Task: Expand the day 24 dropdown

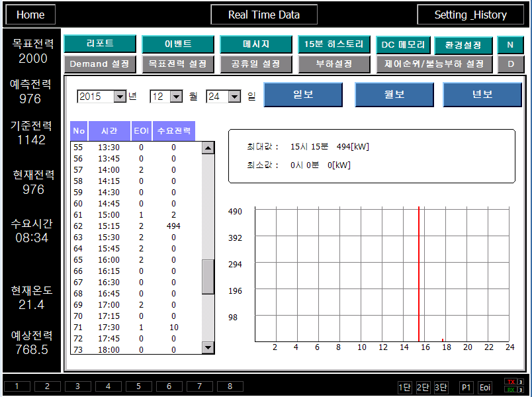Action: [x=234, y=97]
